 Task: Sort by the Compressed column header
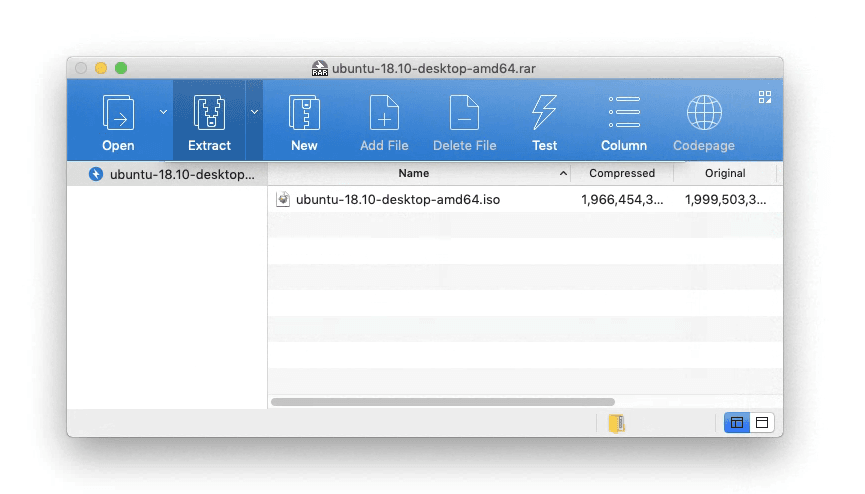tap(621, 173)
